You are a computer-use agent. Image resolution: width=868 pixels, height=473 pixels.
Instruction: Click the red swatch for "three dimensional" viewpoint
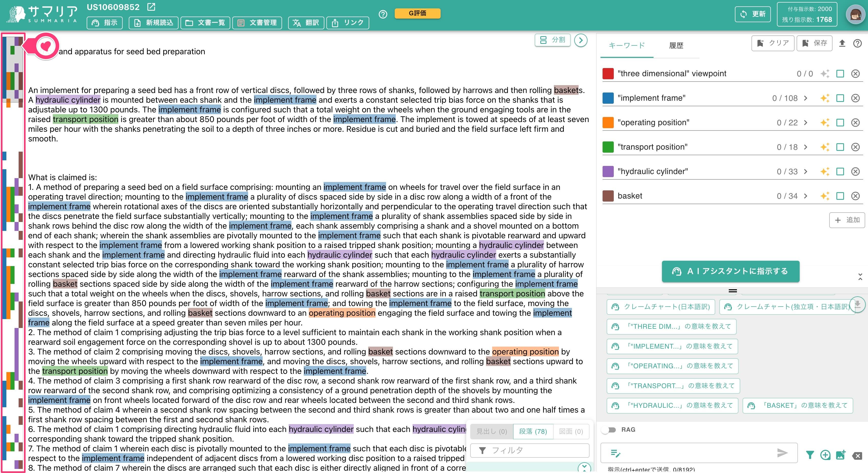(608, 74)
